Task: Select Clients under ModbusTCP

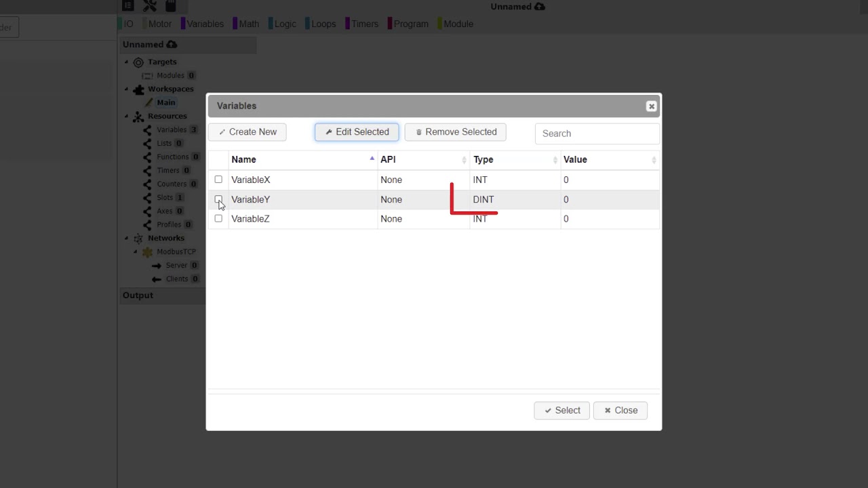Action: (177, 279)
